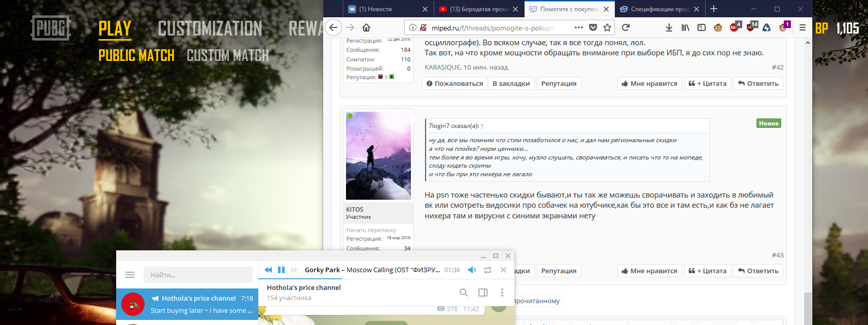Switch to the YouTube Бородатая tab
Screen dimensions: 868x325
(x=472, y=9)
